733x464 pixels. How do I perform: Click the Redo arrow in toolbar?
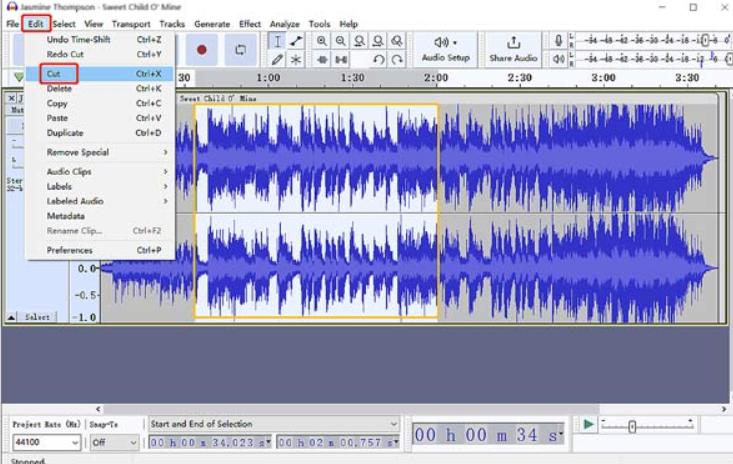pyautogui.click(x=397, y=59)
